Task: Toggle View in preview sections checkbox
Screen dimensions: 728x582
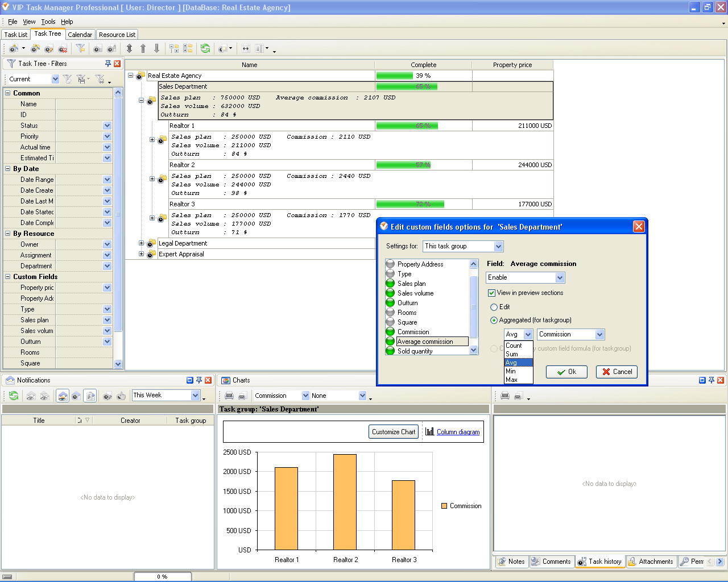Action: [491, 293]
